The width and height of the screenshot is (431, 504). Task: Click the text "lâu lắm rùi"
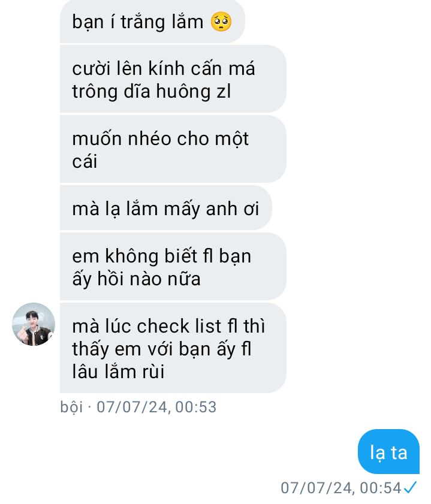(118, 372)
